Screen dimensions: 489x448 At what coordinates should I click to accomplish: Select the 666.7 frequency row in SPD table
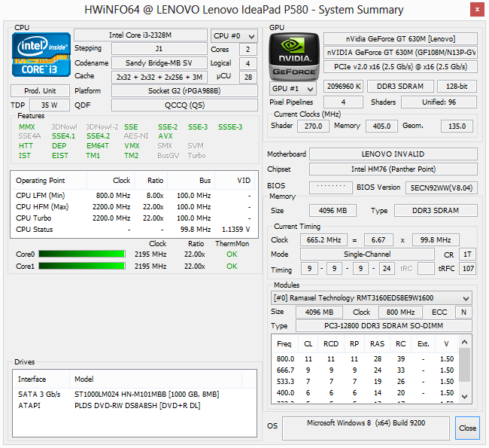(365, 370)
